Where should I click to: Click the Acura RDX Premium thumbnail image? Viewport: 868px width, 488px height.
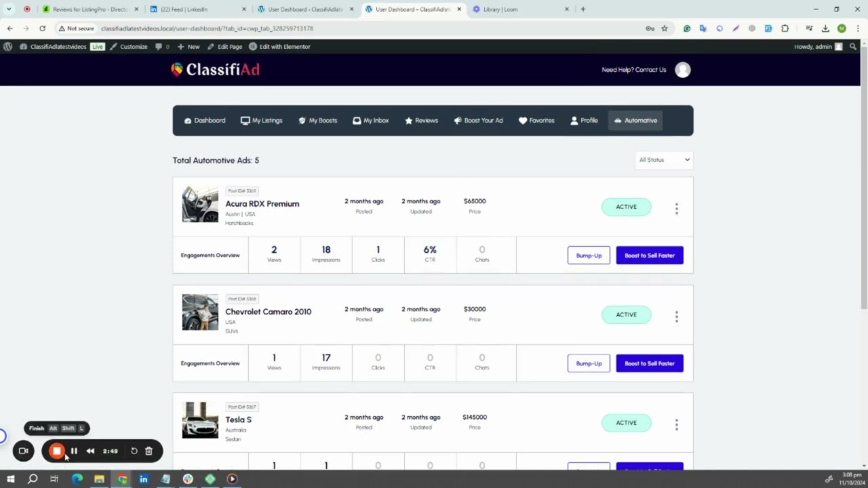pos(200,204)
